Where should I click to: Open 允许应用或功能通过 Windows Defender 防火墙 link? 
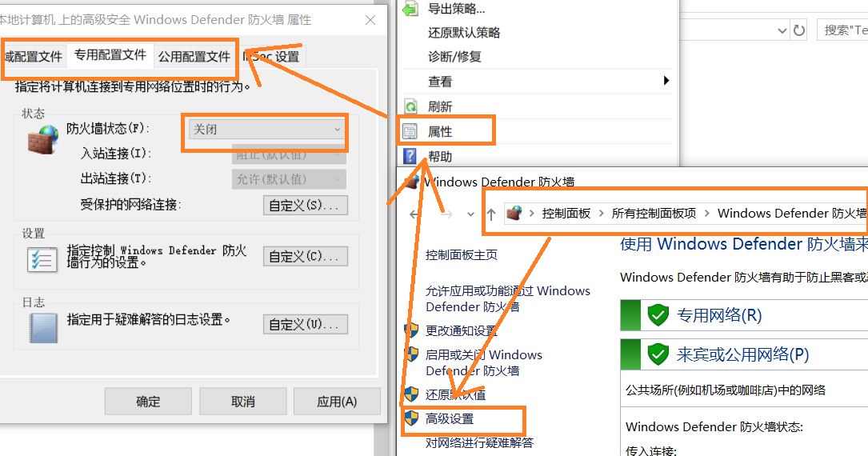[508, 298]
